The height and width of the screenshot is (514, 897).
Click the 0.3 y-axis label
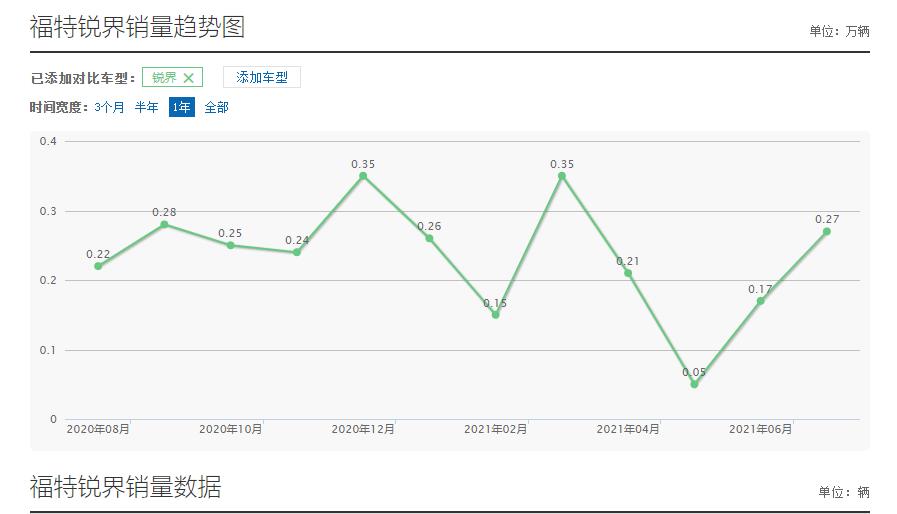point(48,211)
